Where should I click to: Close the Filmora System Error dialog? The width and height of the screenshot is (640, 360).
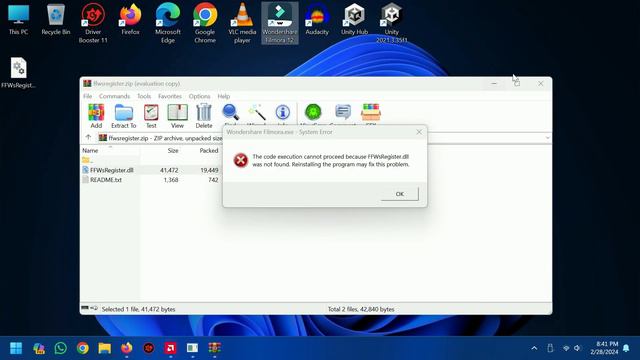(x=419, y=132)
